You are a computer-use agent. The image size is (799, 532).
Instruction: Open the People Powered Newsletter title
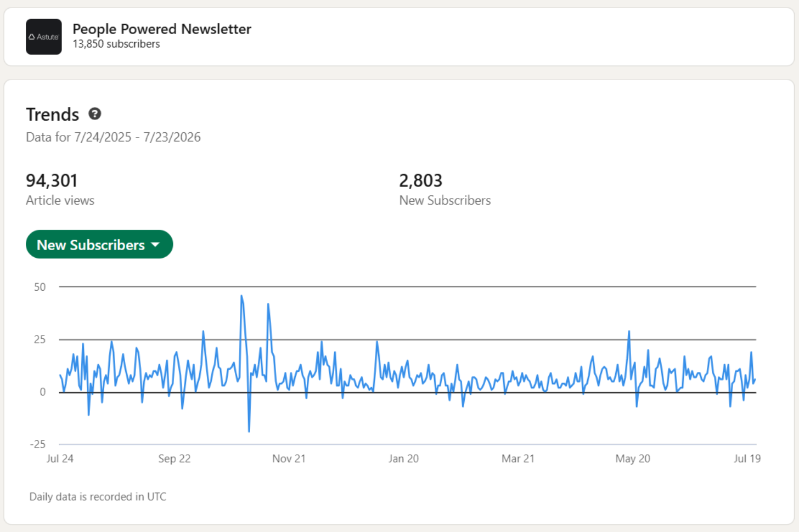click(x=162, y=29)
